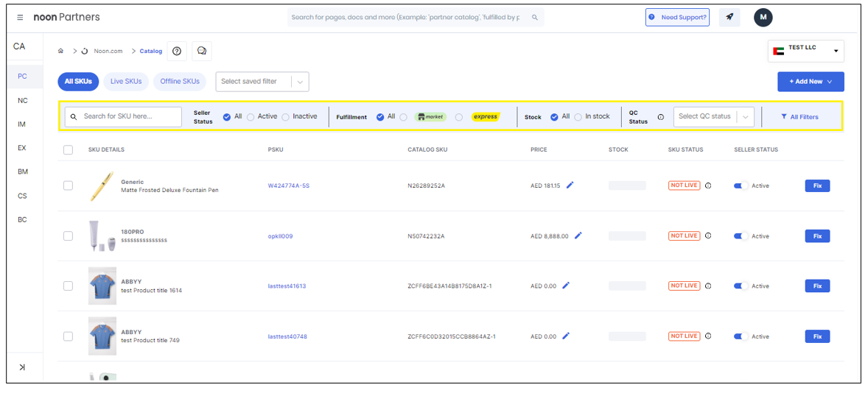Open the chat feedback icon
This screenshot has height=393, width=868.
click(202, 51)
